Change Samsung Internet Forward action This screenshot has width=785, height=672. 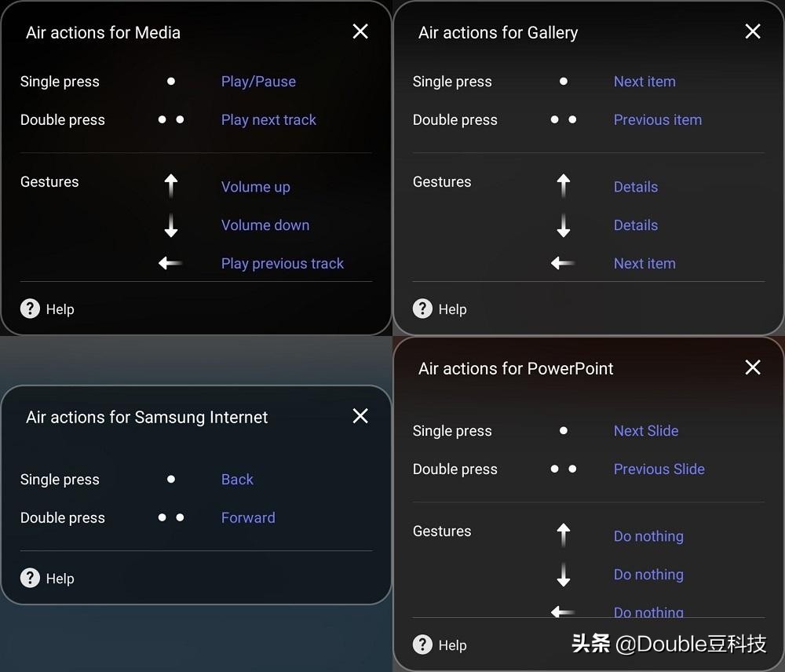pyautogui.click(x=248, y=518)
